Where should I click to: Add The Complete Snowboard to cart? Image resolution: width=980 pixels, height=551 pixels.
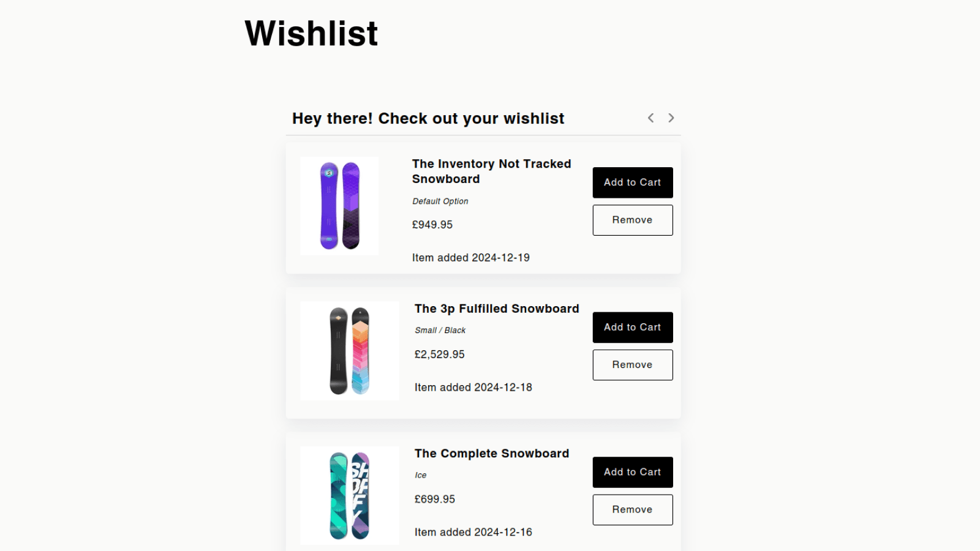coord(632,472)
